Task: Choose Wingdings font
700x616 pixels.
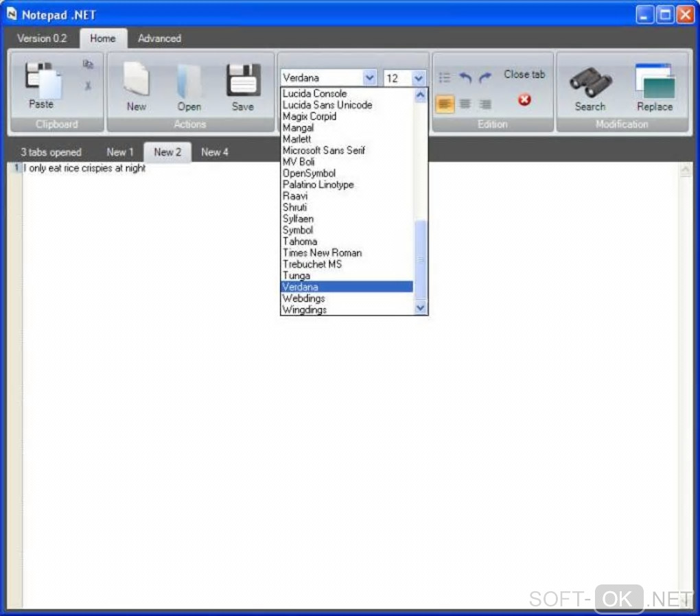Action: click(x=347, y=309)
